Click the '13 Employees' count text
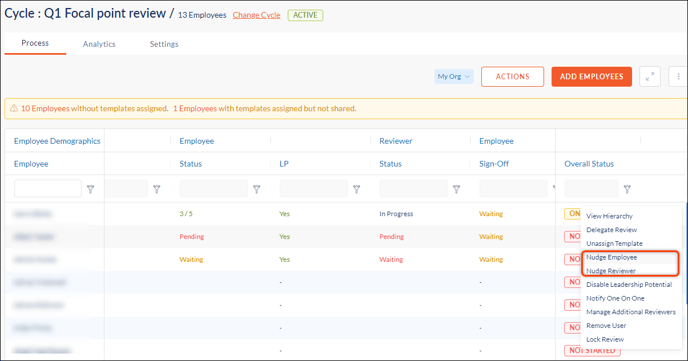 [x=202, y=15]
